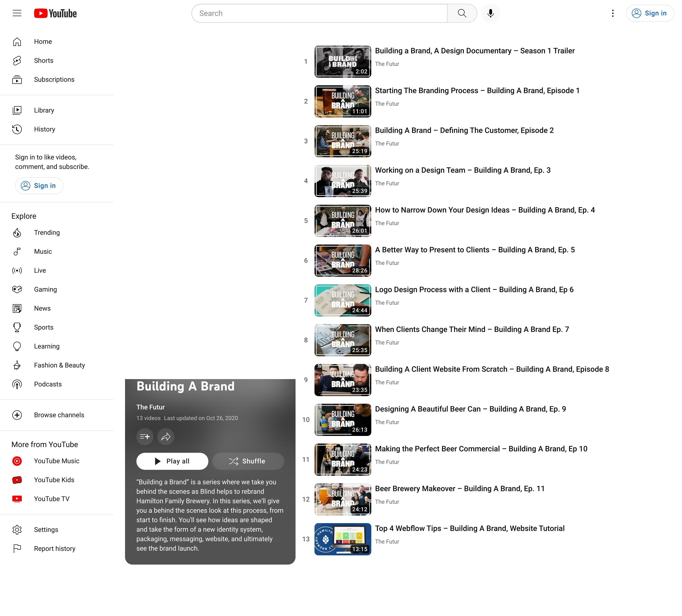Open YouTube Music link
This screenshot has height=616, width=682.
tap(57, 461)
